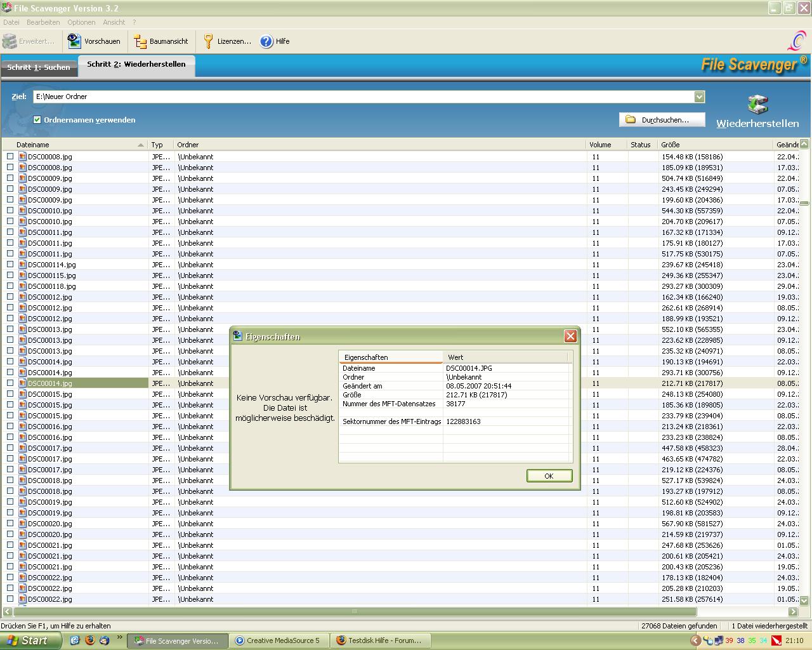Click cyan temperature 34 tray icon

click(763, 641)
